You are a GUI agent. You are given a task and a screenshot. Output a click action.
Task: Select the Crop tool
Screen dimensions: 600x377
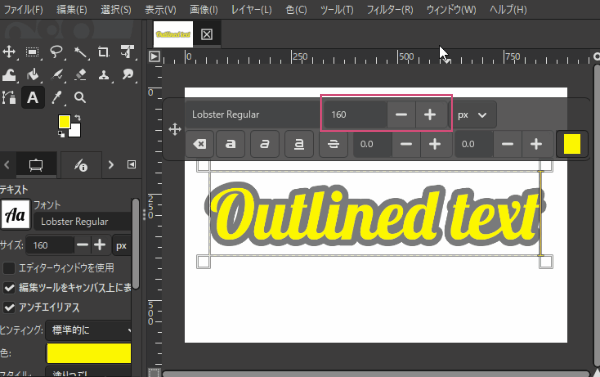(x=104, y=52)
